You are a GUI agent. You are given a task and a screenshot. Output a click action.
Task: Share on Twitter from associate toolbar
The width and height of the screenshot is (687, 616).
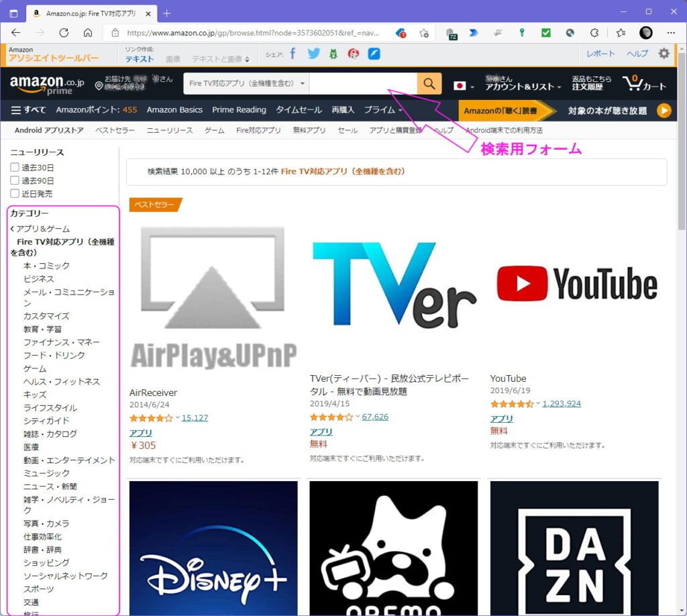click(x=314, y=54)
